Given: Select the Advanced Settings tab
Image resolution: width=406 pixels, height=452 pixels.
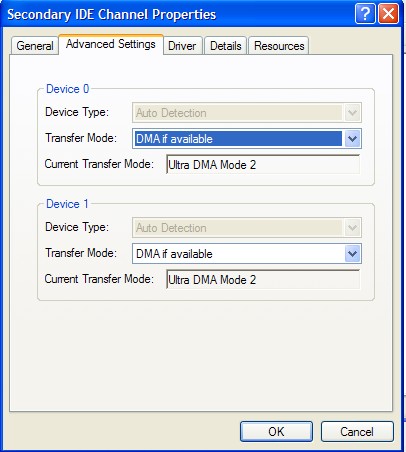Looking at the screenshot, I should (x=111, y=44).
